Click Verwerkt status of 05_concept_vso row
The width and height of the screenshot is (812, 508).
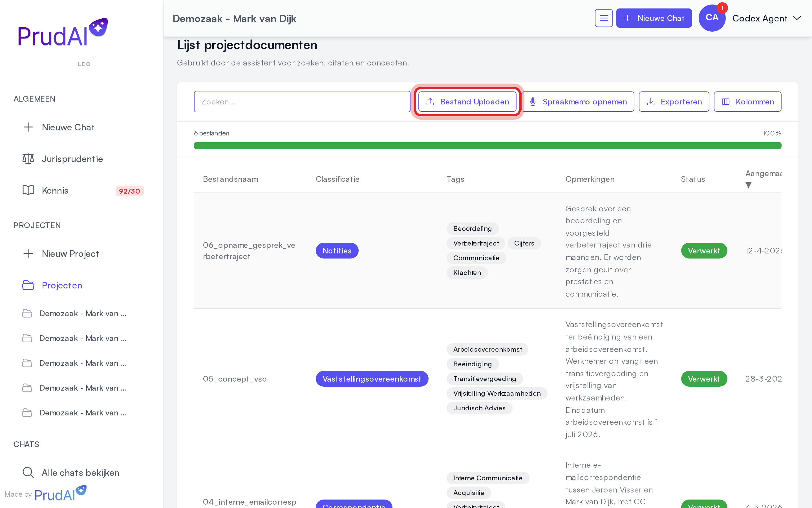(704, 379)
